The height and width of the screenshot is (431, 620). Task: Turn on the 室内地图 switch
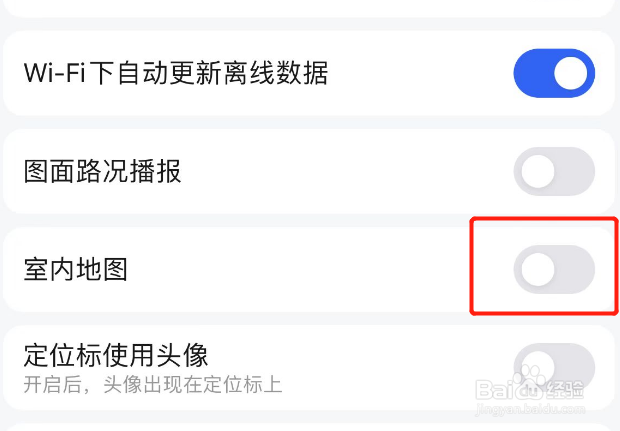tap(553, 269)
